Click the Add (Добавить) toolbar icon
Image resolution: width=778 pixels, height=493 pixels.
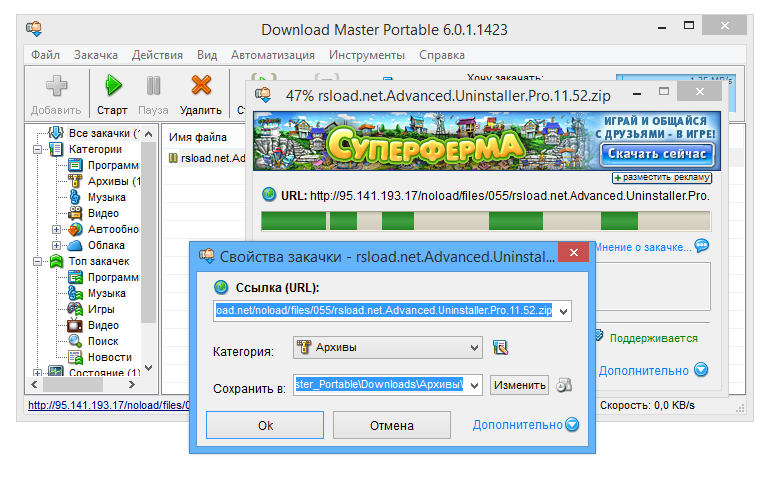click(x=57, y=86)
